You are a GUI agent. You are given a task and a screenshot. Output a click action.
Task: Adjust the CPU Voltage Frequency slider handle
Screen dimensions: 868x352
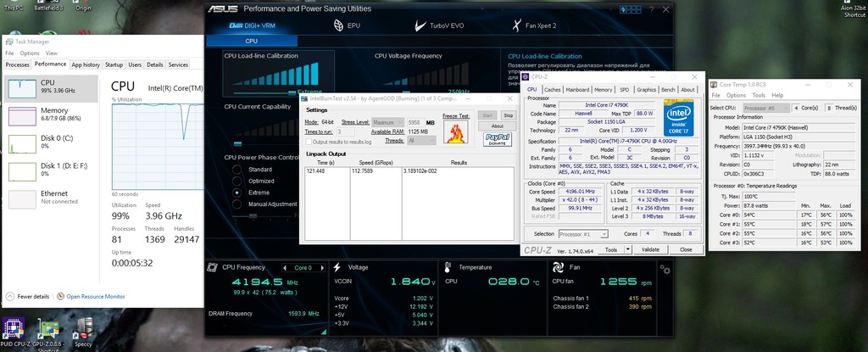(x=406, y=92)
